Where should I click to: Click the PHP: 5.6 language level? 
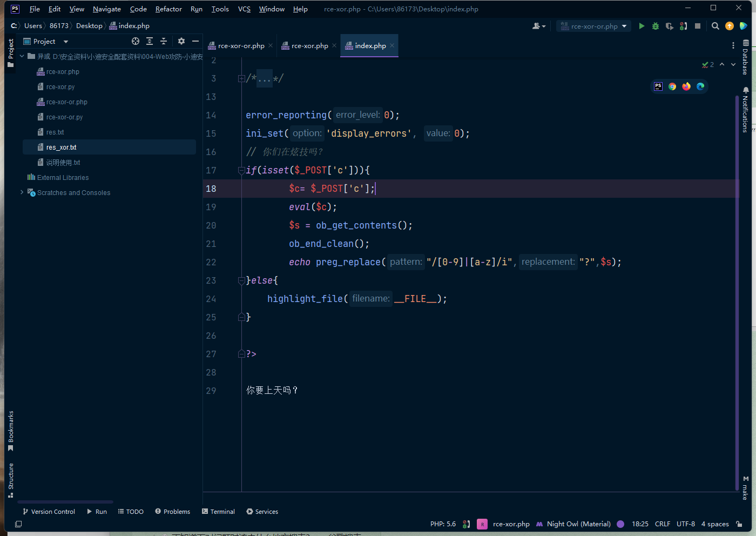click(x=443, y=524)
